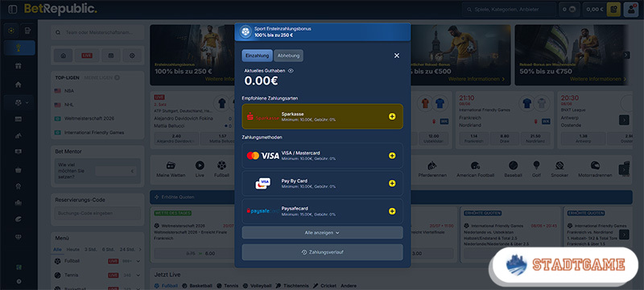Show more time filters arrow after 24 Std.
The width and height of the screenshot is (644, 290).
(x=139, y=250)
